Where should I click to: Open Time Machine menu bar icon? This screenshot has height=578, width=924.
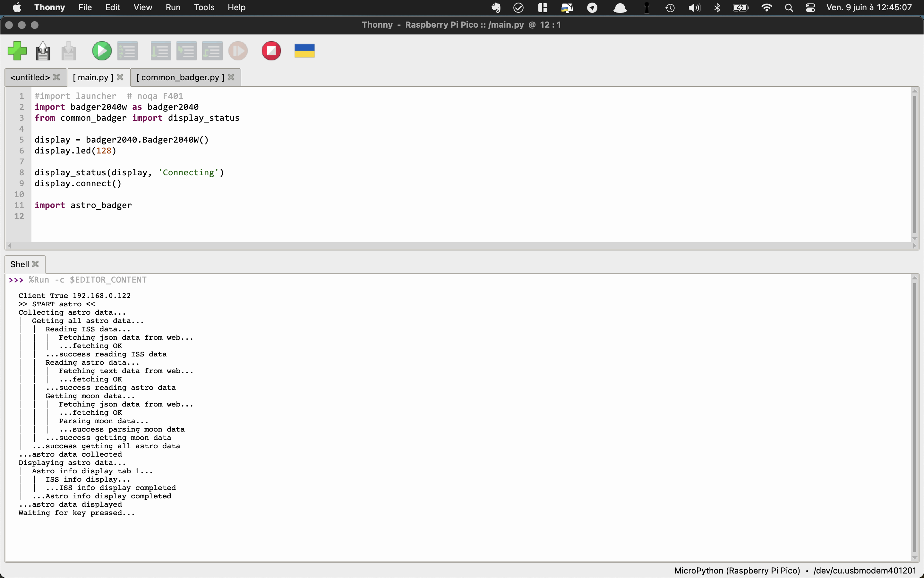point(670,7)
